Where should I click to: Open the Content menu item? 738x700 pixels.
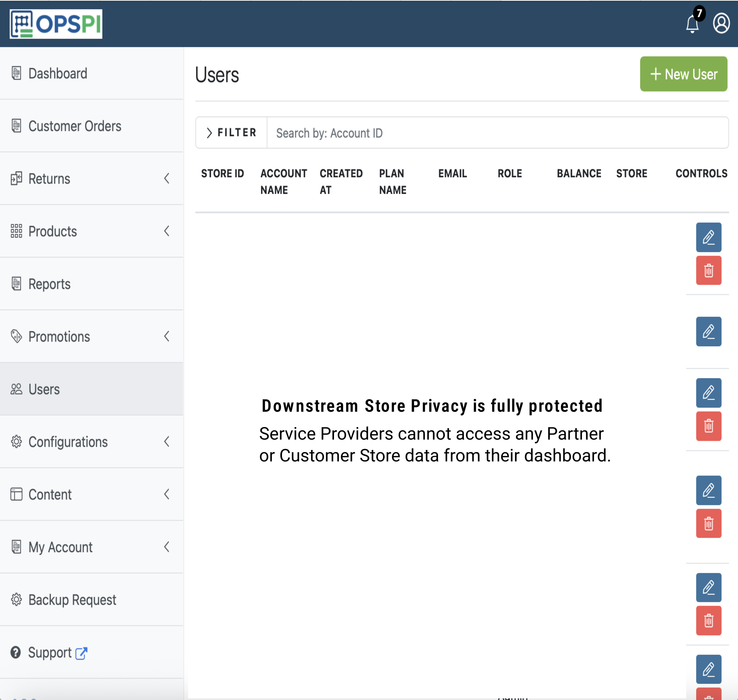tap(50, 495)
